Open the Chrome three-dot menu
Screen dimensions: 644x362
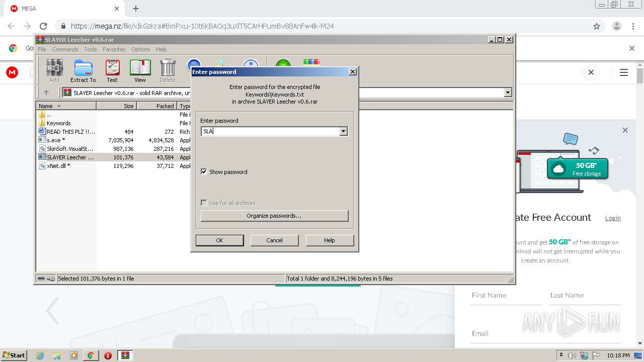pos(633,26)
